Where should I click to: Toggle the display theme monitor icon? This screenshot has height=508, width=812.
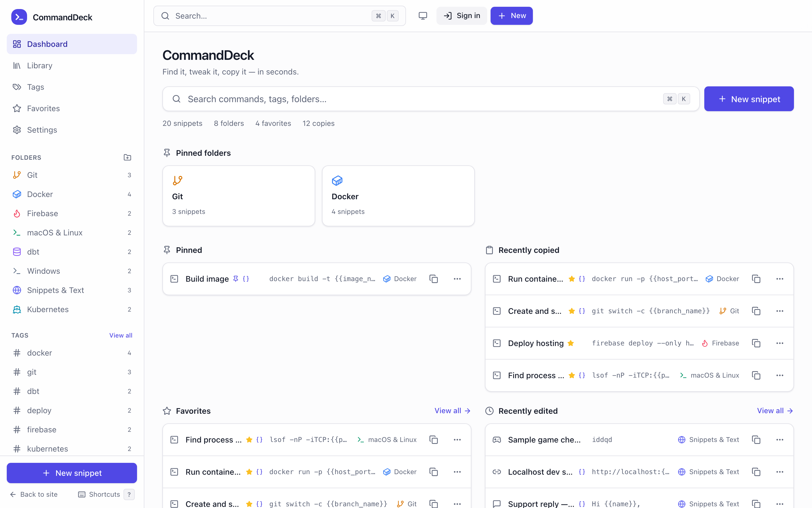click(x=423, y=16)
